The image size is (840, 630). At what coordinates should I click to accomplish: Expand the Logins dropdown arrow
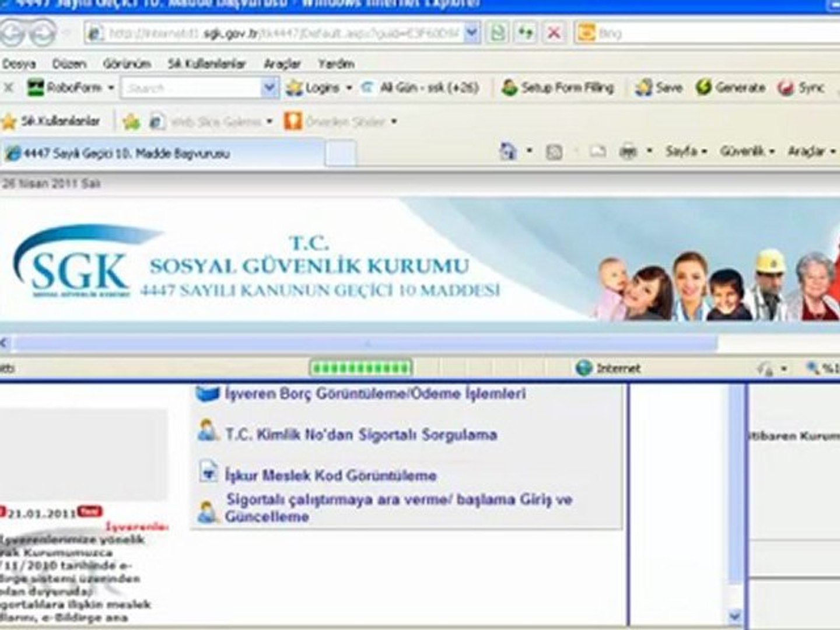(x=349, y=87)
